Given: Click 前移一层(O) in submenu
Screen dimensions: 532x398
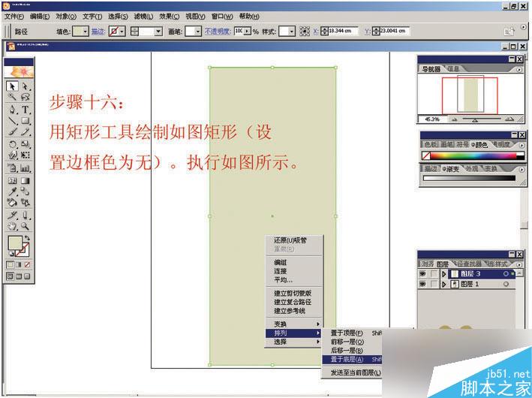Looking at the screenshot, I should coord(347,342).
